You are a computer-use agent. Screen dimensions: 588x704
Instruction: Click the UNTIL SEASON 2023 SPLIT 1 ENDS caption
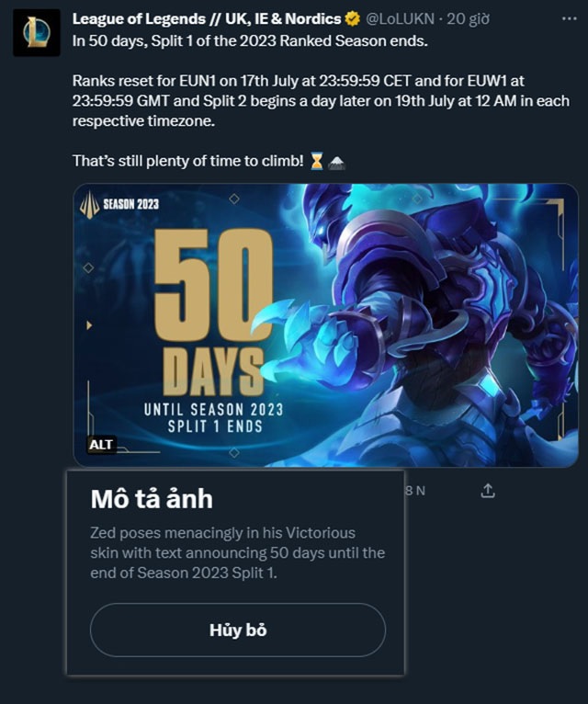pyautogui.click(x=214, y=417)
